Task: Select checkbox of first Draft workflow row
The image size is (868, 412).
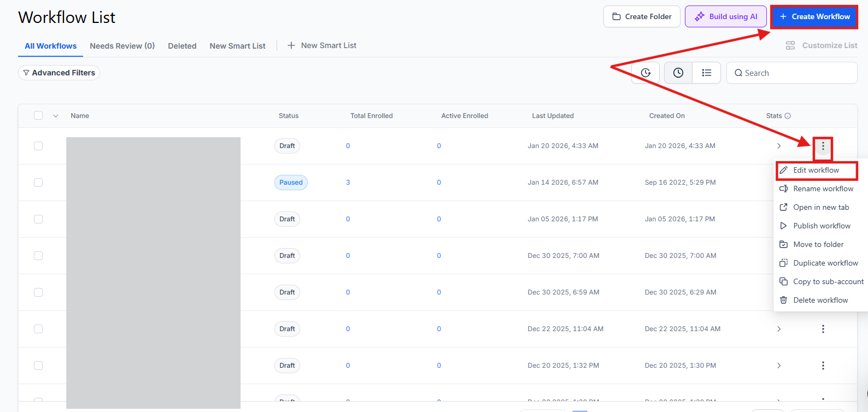Action: coord(38,146)
